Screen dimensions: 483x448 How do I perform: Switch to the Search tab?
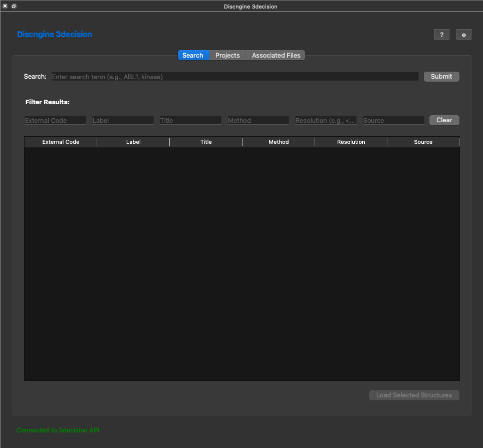pyautogui.click(x=193, y=55)
